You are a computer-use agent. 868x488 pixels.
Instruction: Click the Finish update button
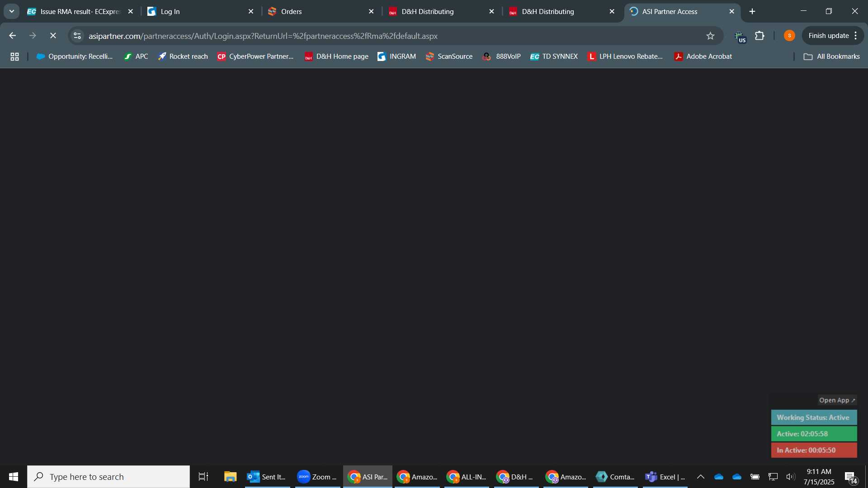[x=828, y=36]
